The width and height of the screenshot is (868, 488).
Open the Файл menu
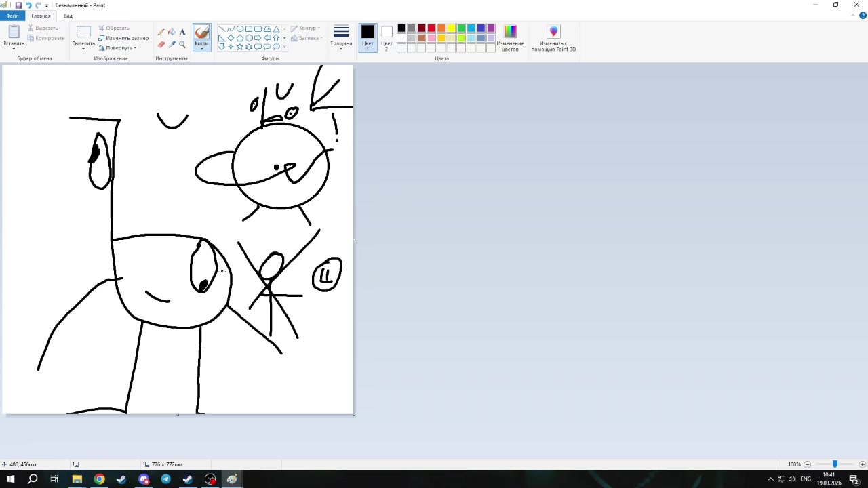(x=13, y=16)
